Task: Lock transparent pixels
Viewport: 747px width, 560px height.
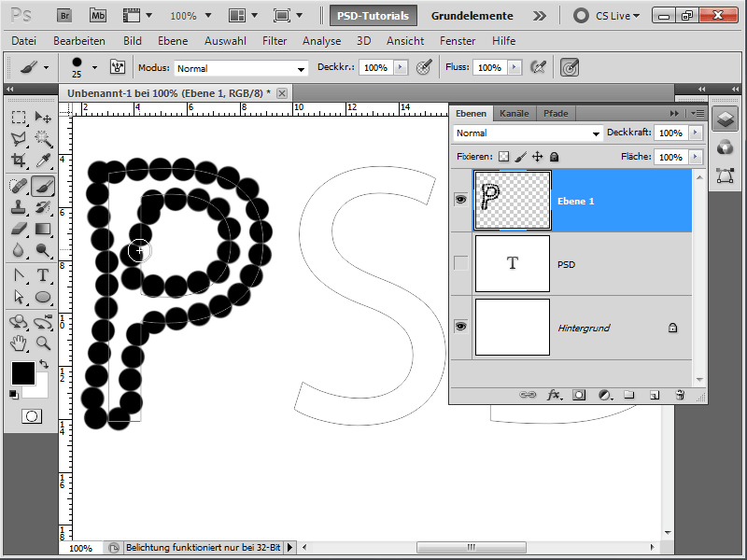Action: [x=503, y=156]
